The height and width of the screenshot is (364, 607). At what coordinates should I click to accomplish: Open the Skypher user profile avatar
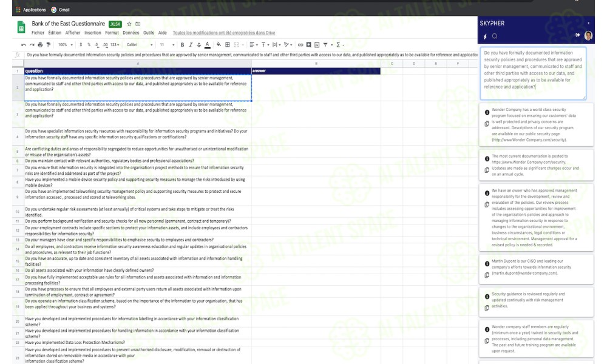(x=588, y=36)
